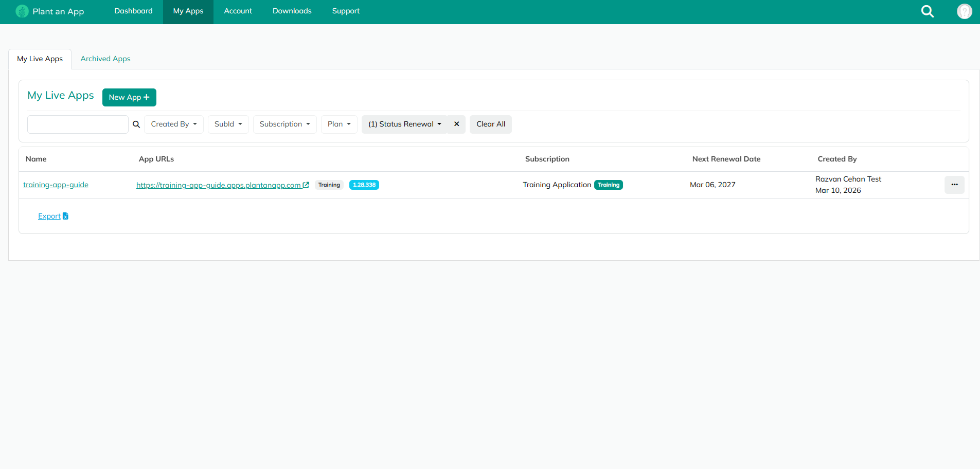Open the user profile avatar menu

coord(964,11)
